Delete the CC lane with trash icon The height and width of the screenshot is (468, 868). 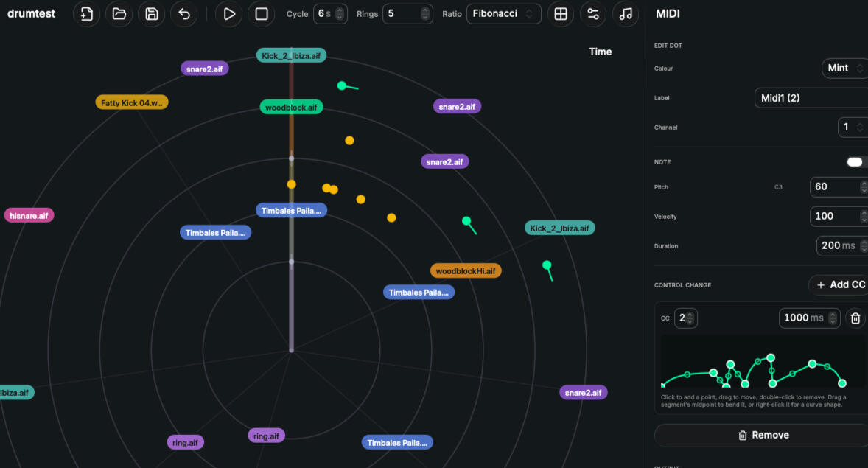pos(855,318)
